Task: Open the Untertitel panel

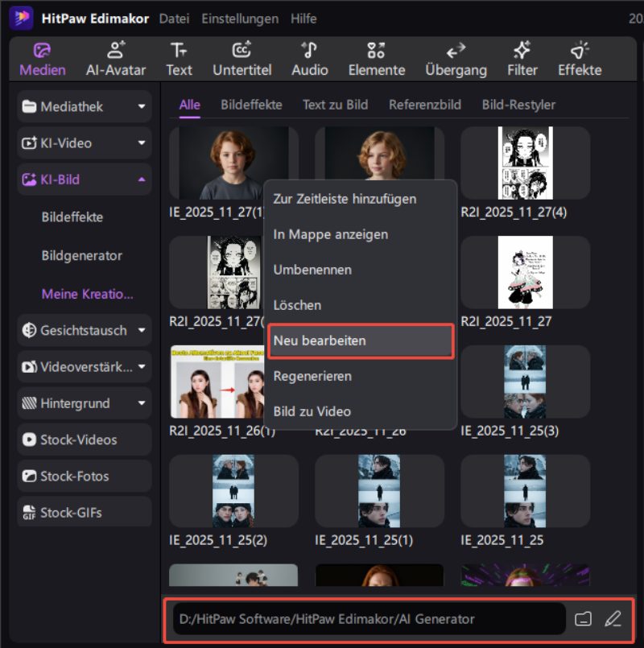Action: point(242,59)
